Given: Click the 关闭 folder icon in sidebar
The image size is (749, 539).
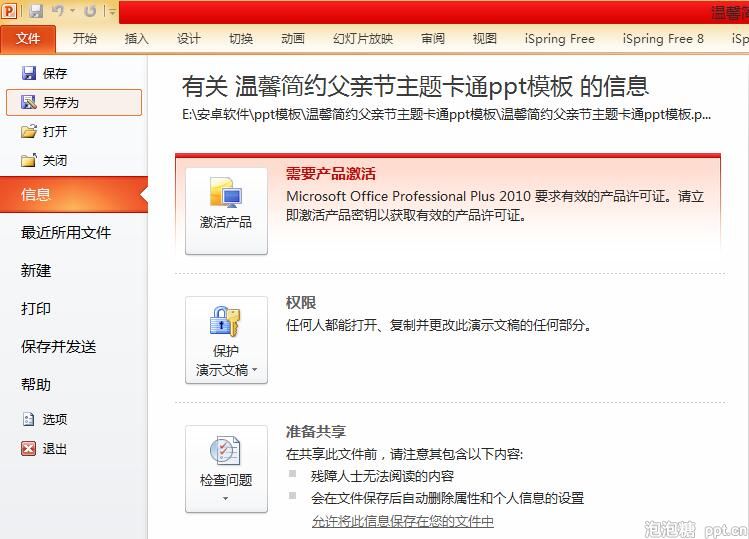Looking at the screenshot, I should [x=29, y=160].
